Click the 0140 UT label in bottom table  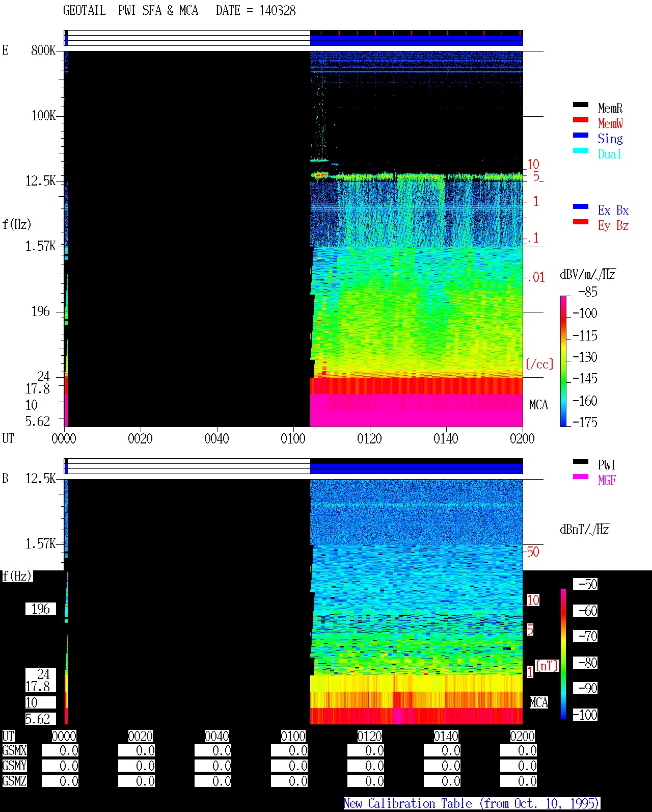(x=446, y=736)
